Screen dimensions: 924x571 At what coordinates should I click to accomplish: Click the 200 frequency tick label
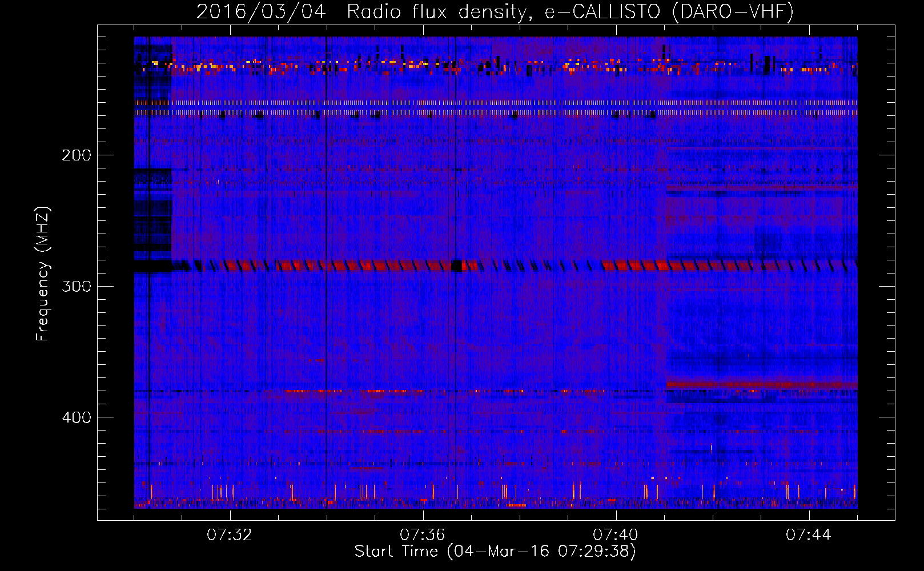[77, 155]
